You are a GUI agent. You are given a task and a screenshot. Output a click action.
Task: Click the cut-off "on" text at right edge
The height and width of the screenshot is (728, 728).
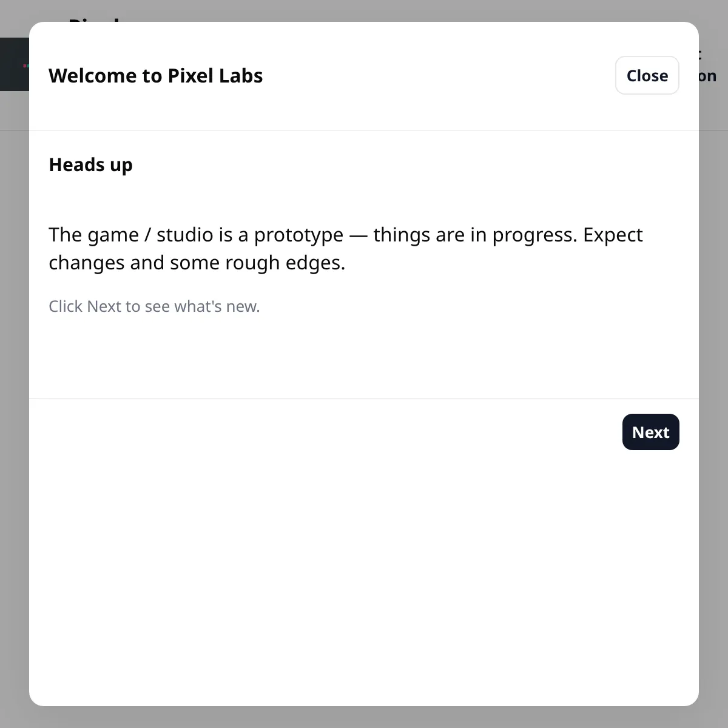tap(707, 76)
